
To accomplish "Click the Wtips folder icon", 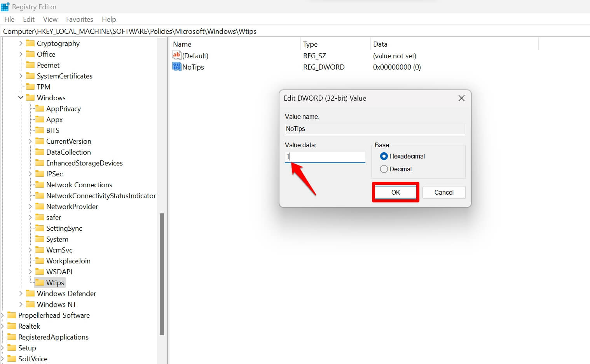I will tap(40, 282).
